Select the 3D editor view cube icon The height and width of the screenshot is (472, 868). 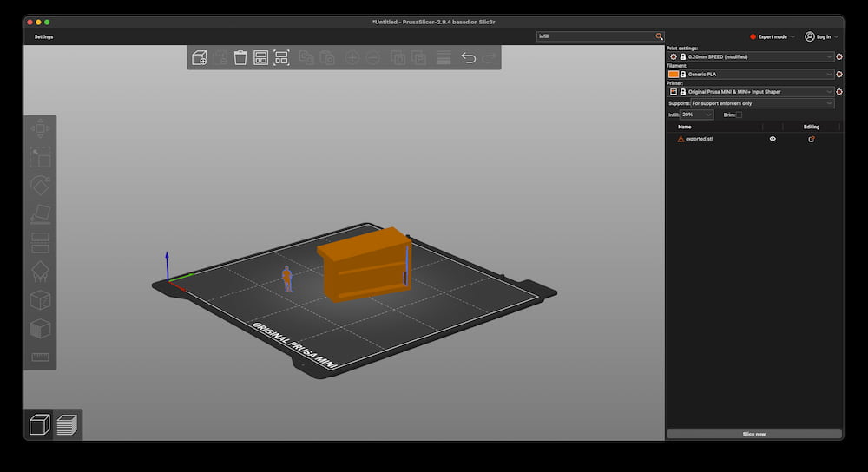coord(39,425)
